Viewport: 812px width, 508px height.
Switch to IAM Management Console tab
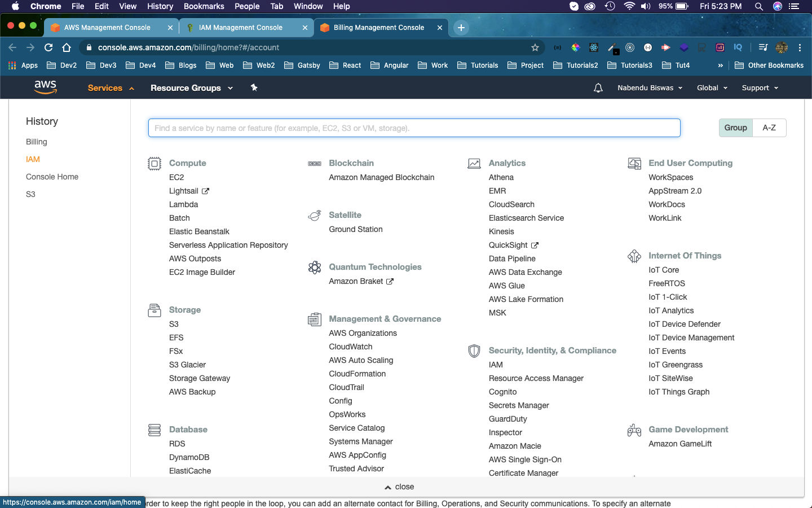tap(241, 27)
